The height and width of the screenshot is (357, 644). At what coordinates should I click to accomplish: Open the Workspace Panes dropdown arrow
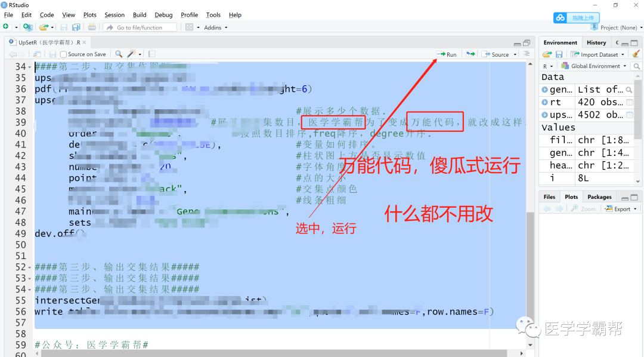199,27
